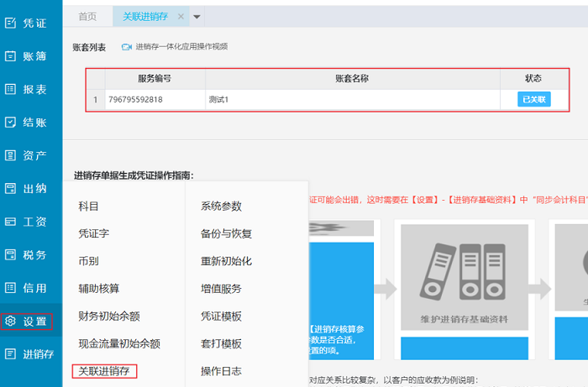Click the 工资 payroll sidebar icon

(11, 222)
